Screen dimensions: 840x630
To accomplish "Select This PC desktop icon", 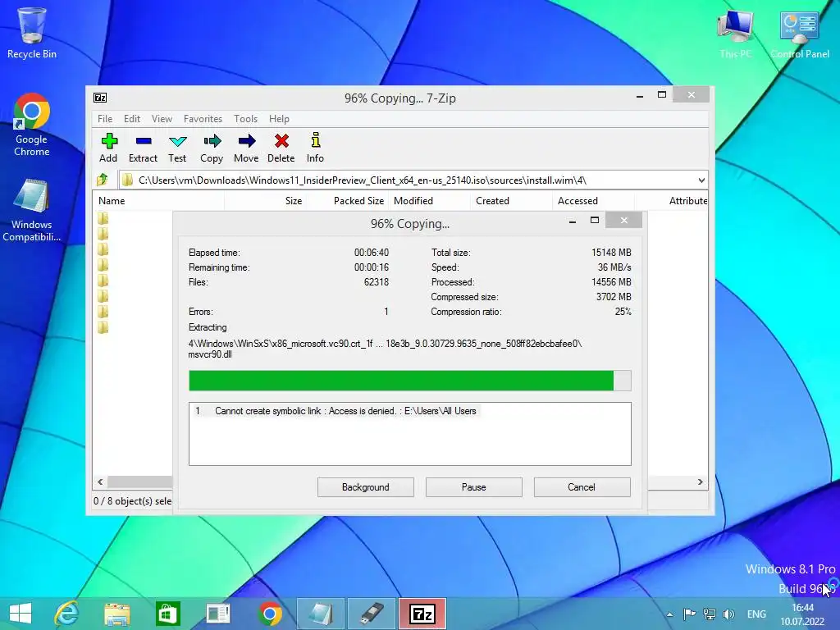I will click(x=736, y=33).
